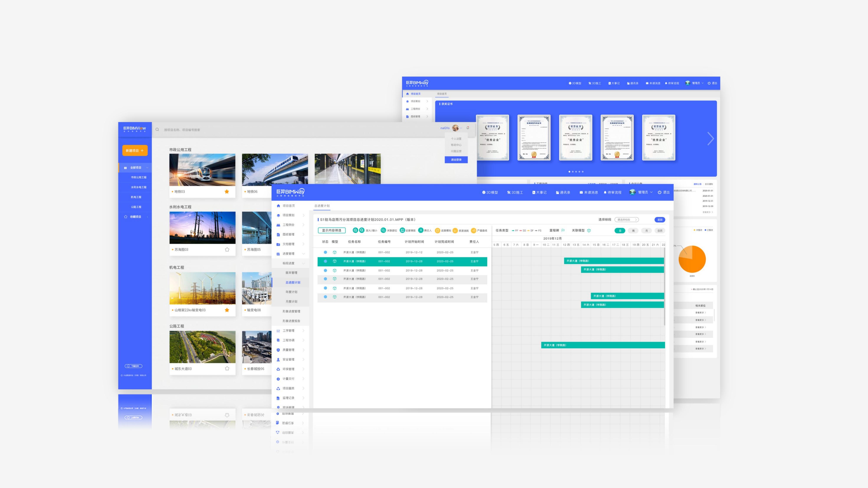Click notification bell beside naGYo avatar
868x488 pixels.
coord(468,128)
